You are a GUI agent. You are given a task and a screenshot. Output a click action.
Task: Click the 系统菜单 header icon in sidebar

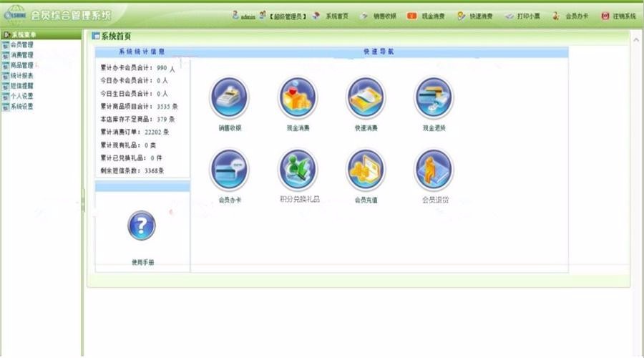click(x=6, y=35)
